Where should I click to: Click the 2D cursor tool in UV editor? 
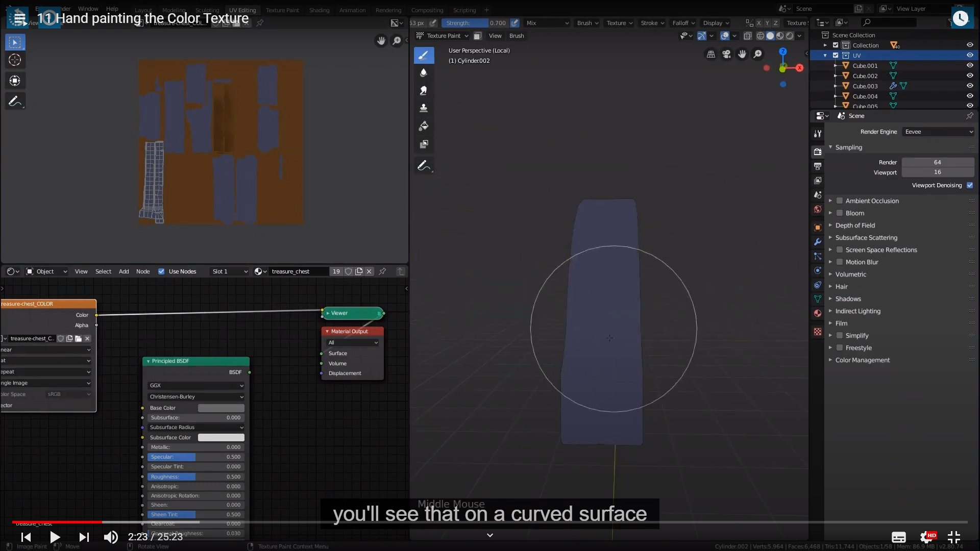pyautogui.click(x=15, y=60)
